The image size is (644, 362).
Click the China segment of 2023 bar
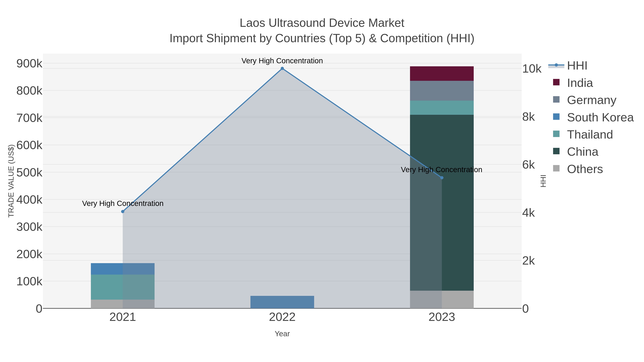(442, 203)
